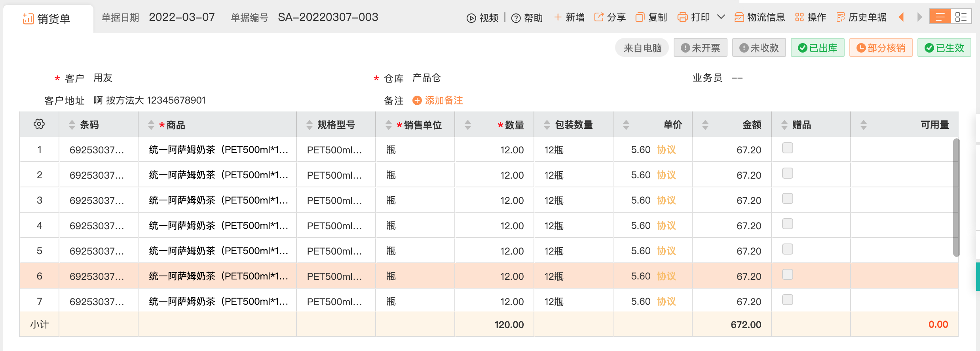980x351 pixels.
Task: Click the plus icon for 新增
Action: click(x=558, y=17)
